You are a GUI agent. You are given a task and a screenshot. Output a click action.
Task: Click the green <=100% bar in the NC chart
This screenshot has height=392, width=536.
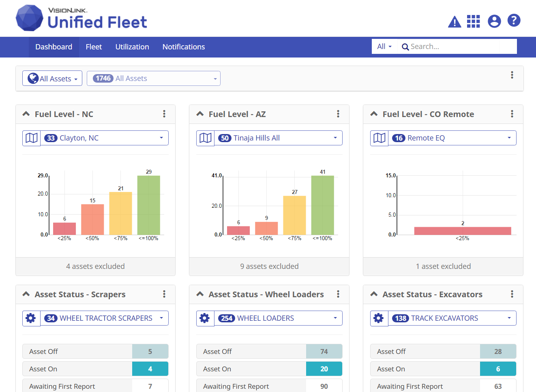[149, 205]
